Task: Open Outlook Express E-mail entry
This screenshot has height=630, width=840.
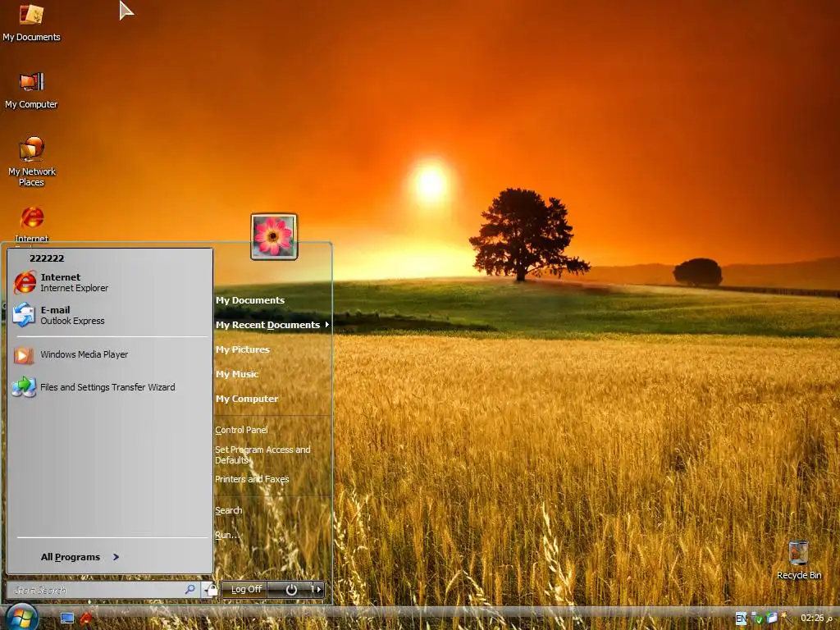Action: (112, 315)
